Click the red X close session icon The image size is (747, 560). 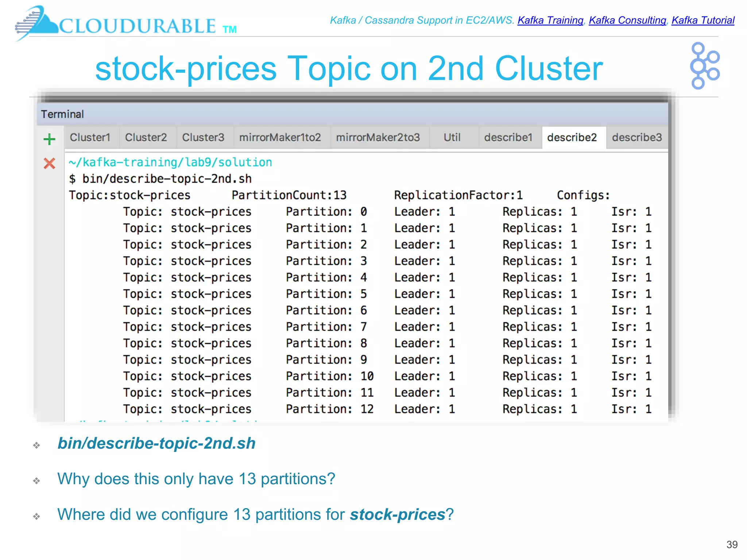(x=49, y=163)
